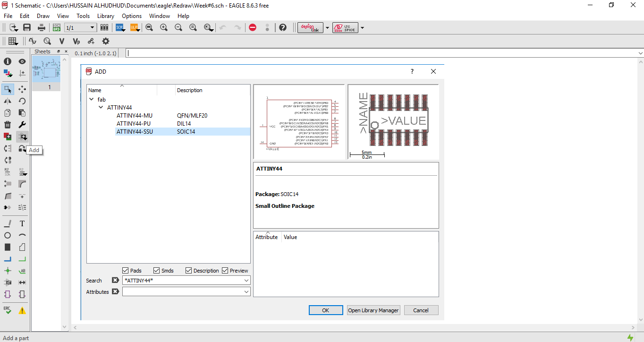Image resolution: width=644 pixels, height=342 pixels.
Task: Collapse the fab library tree node
Action: click(x=91, y=100)
